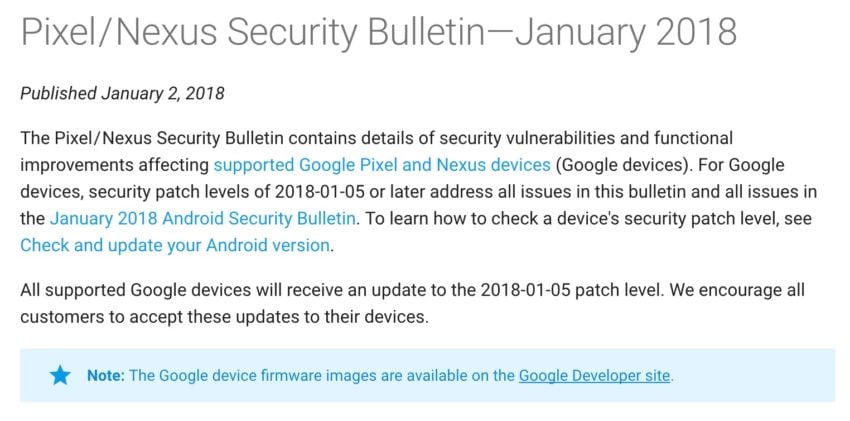This screenshot has width=850, height=421.
Task: Click the text (Google devices) in parentheses
Action: tap(624, 165)
